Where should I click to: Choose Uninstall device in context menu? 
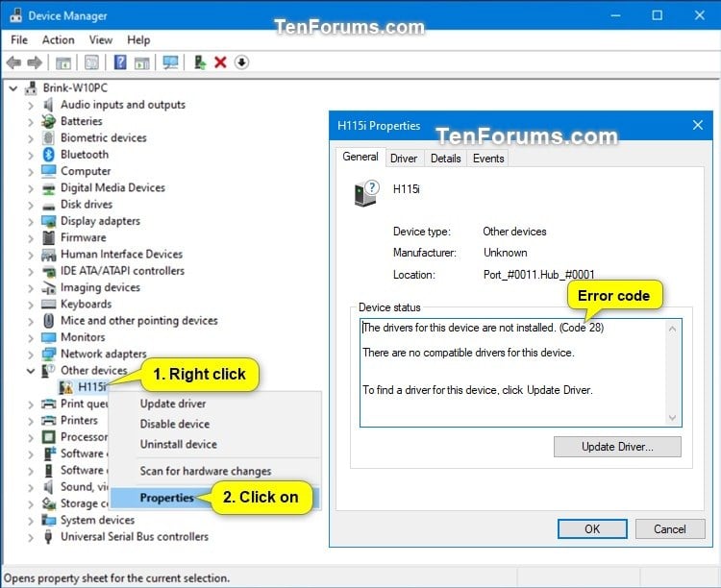click(x=179, y=444)
